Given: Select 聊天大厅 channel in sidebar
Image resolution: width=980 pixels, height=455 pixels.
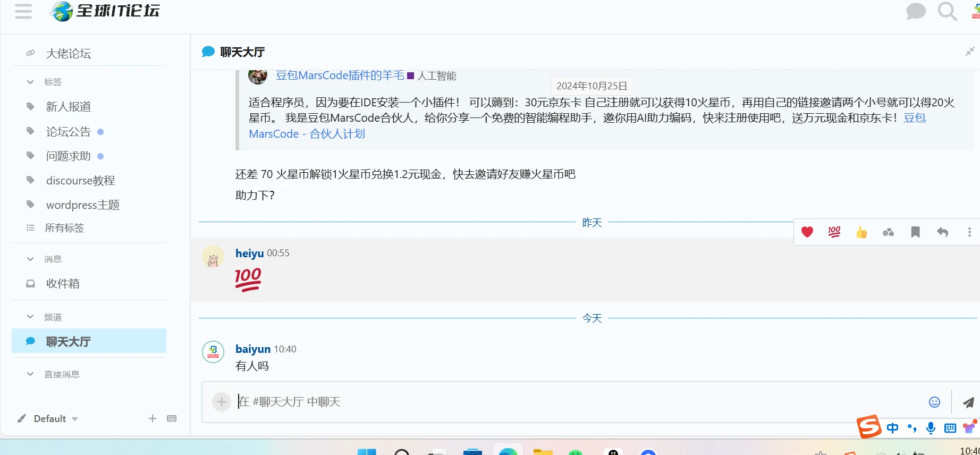Looking at the screenshot, I should 68,341.
